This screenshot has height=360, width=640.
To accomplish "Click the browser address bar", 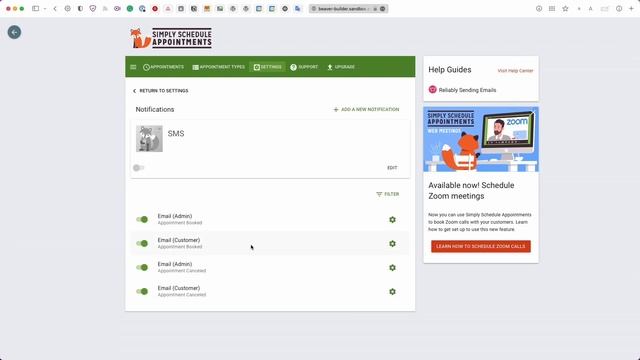I will (348, 9).
